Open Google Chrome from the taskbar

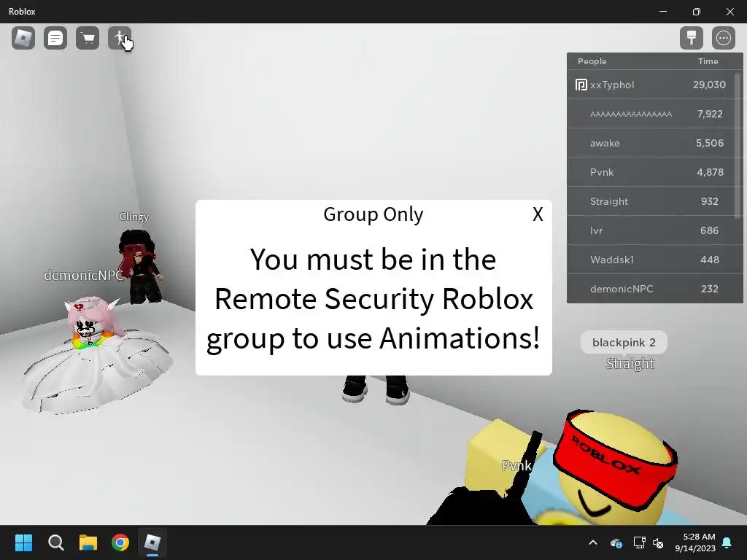[120, 542]
